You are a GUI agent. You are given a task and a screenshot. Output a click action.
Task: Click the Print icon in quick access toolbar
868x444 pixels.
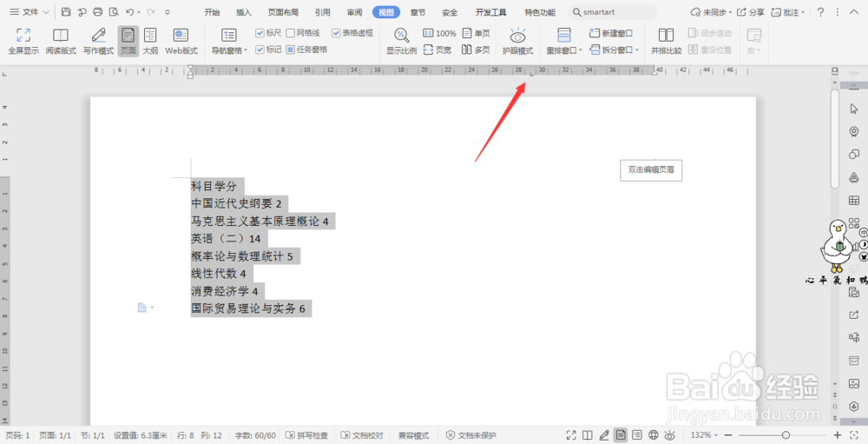(x=98, y=11)
